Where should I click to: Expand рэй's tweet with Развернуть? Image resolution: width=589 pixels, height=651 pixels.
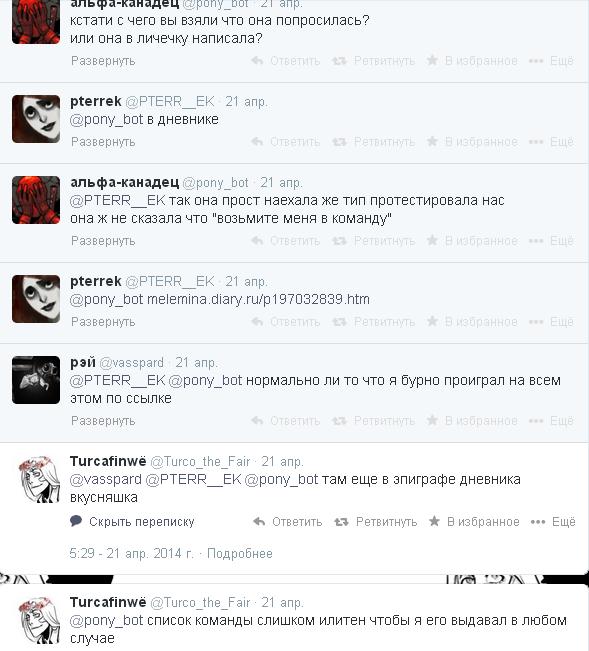[x=103, y=421]
